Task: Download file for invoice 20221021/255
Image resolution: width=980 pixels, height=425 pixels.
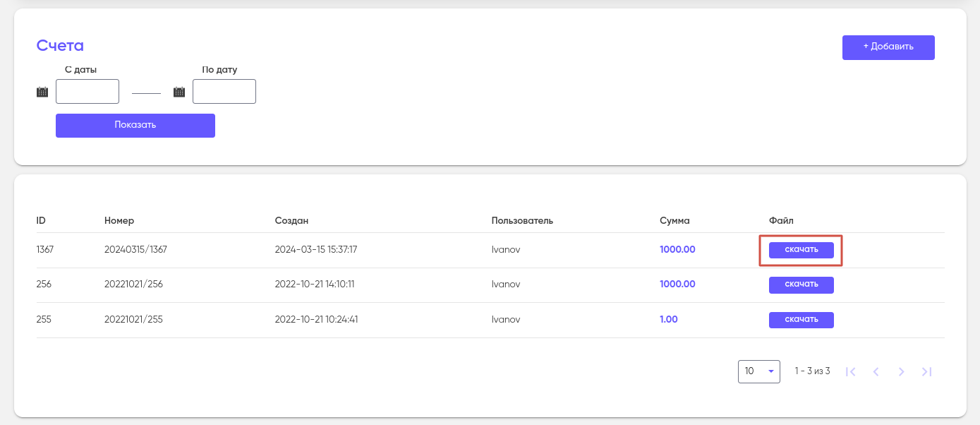Action: click(801, 320)
